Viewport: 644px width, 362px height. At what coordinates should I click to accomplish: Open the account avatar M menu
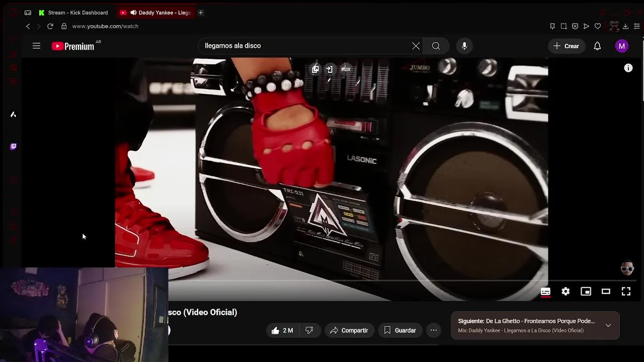[x=622, y=46]
